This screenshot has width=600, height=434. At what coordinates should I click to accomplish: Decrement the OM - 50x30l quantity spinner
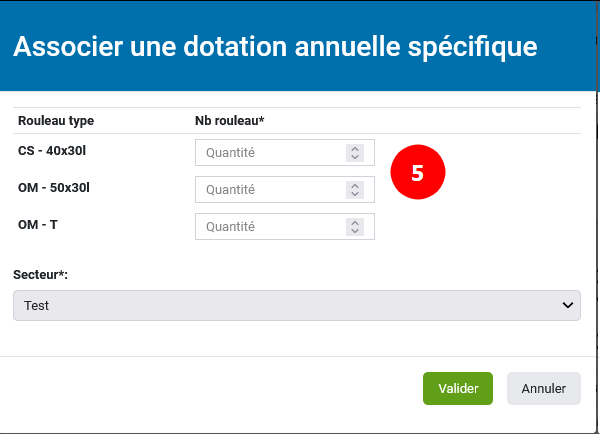354,194
